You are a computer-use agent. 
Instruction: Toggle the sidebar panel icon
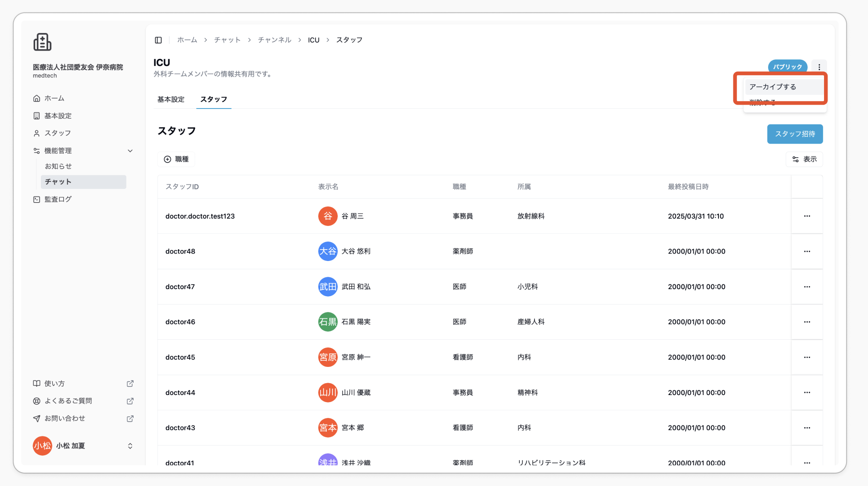tap(158, 40)
